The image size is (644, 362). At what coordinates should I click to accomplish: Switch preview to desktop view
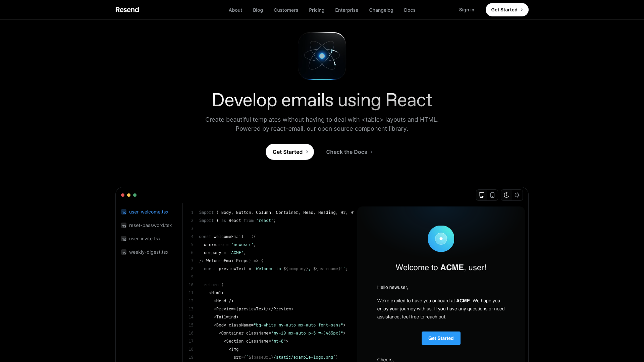pyautogui.click(x=482, y=195)
